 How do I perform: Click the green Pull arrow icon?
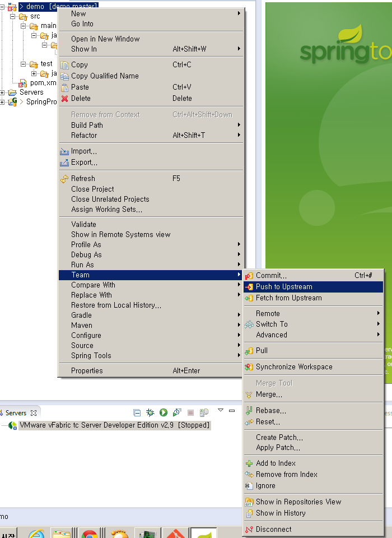coord(249,351)
